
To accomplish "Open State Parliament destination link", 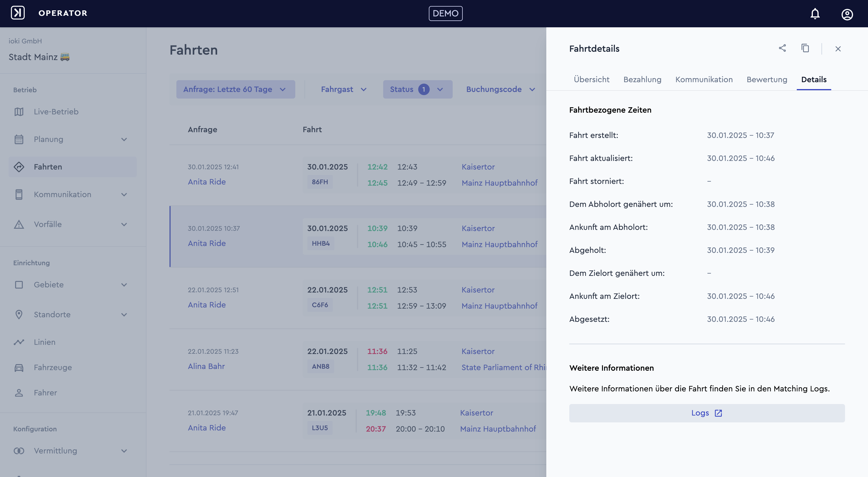I will coord(504,368).
